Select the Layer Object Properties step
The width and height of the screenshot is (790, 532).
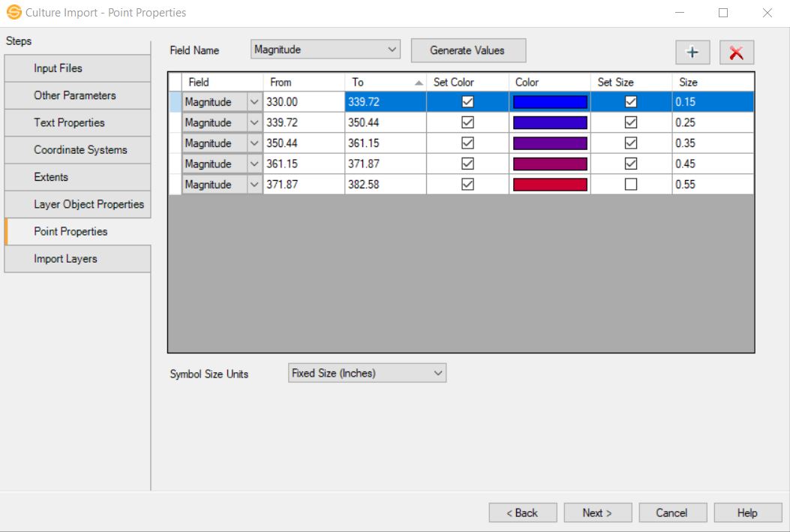(x=77, y=204)
